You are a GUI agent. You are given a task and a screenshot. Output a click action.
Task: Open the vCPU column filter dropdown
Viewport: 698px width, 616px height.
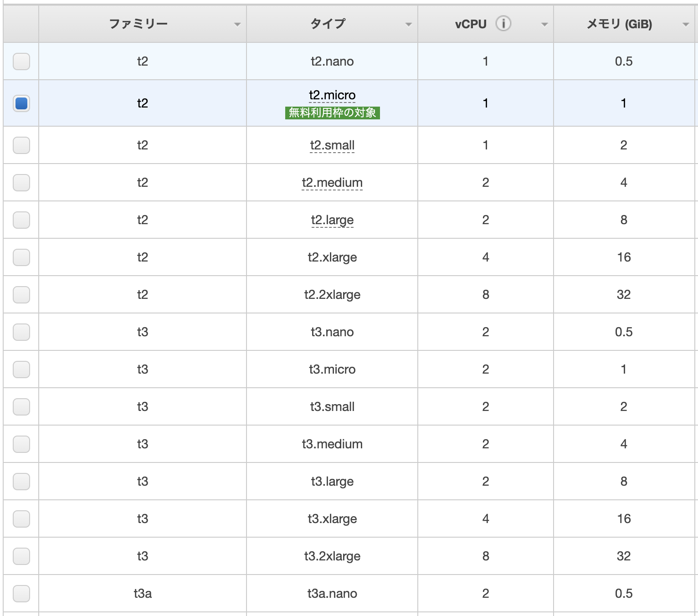click(544, 25)
